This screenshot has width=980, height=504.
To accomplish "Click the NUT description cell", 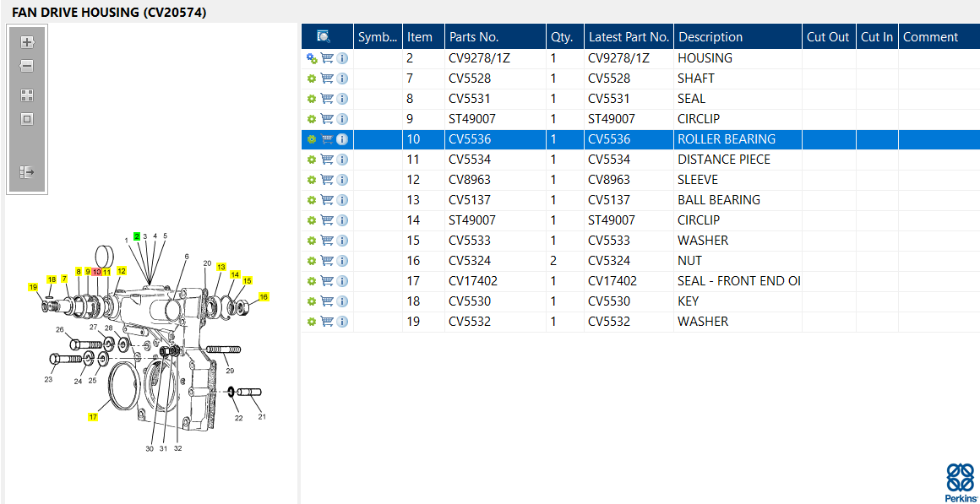I will click(x=738, y=260).
